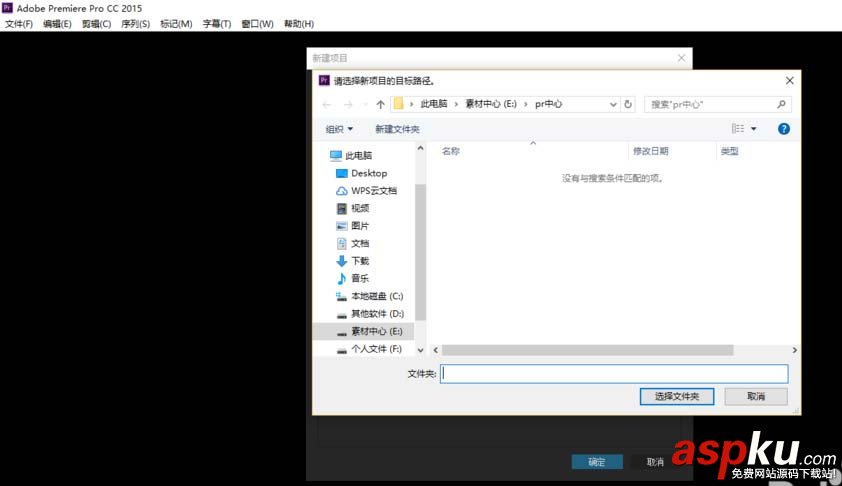Click horizontal scrollbar right arrow

point(795,350)
